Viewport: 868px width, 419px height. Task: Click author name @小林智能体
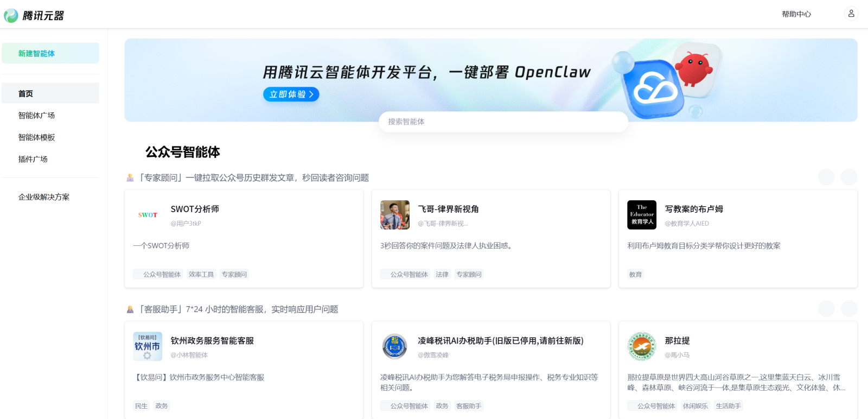coord(189,355)
